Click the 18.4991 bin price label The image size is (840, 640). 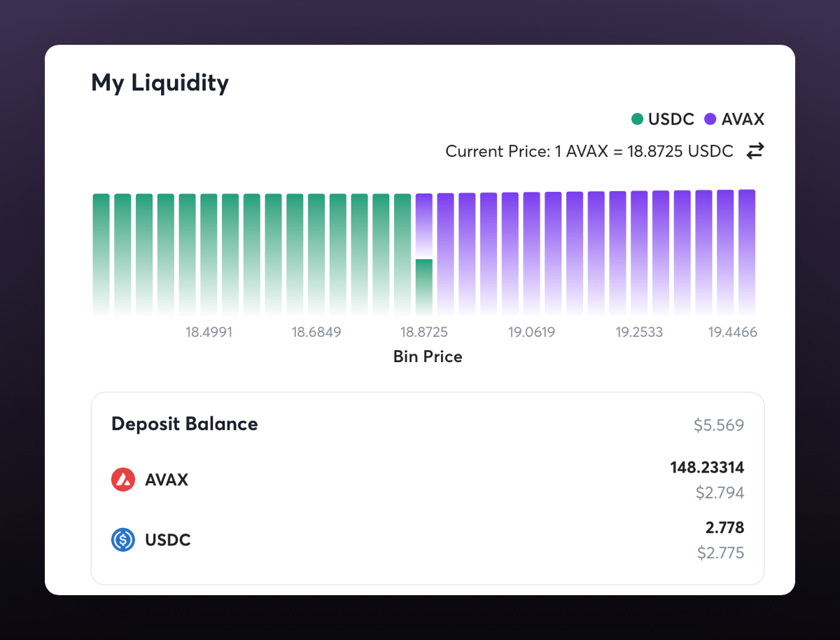coord(209,332)
